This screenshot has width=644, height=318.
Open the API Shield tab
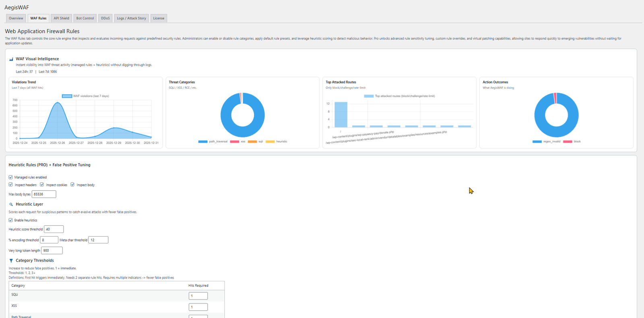(62, 18)
